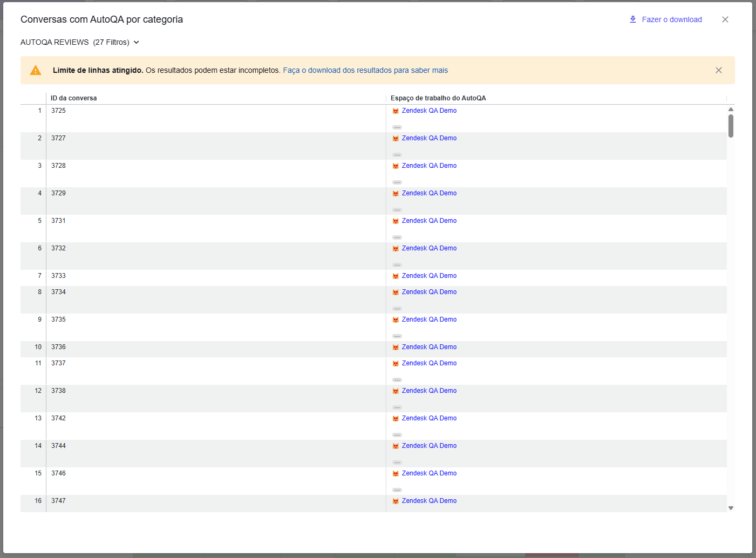This screenshot has height=558, width=756.
Task: Expand the ellipsis chip in row 3734
Action: click(397, 309)
